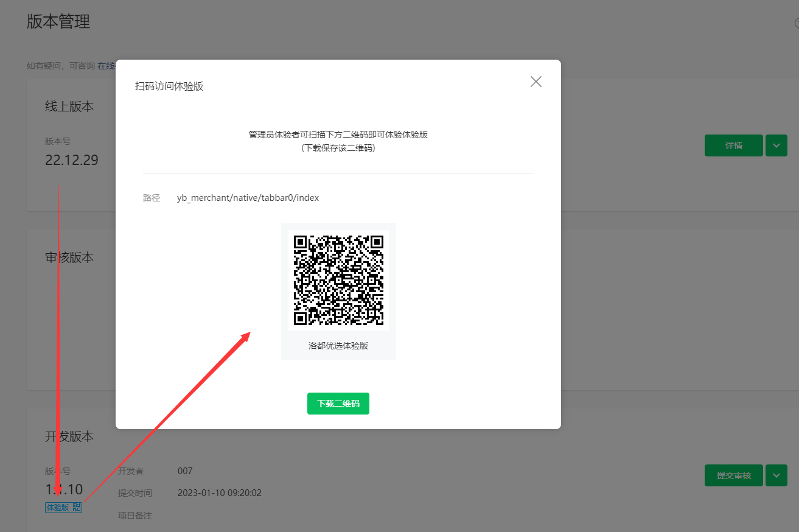This screenshot has height=532, width=799.
Task: Click the QR code image
Action: point(338,280)
